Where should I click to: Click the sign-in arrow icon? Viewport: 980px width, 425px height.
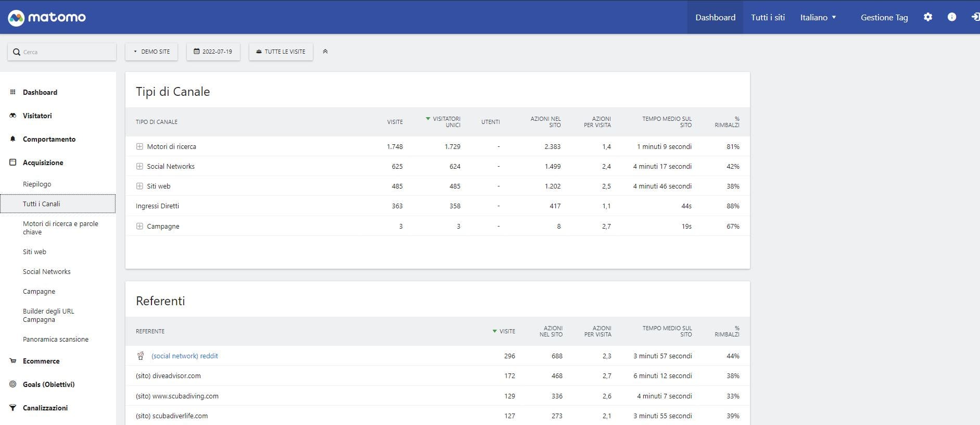975,17
